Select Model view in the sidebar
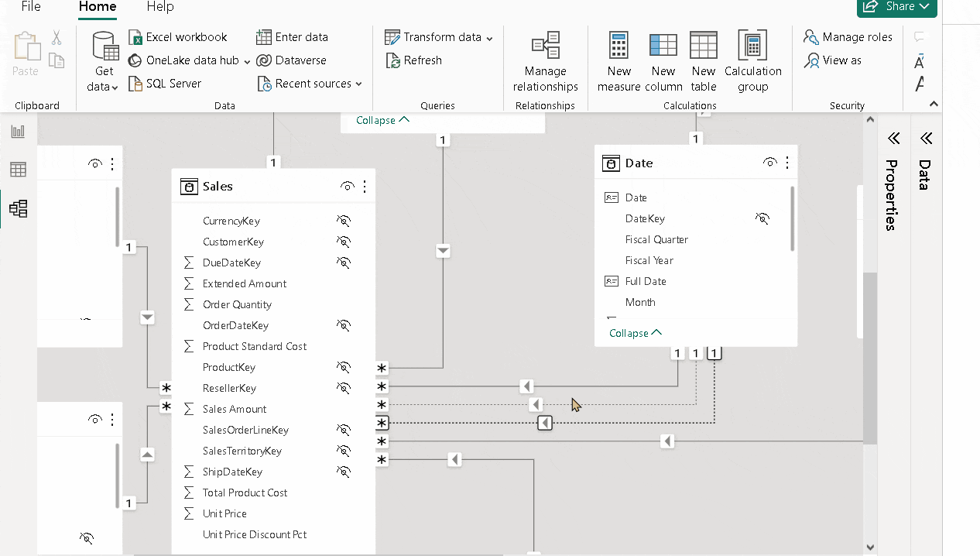980x556 pixels. click(x=18, y=208)
